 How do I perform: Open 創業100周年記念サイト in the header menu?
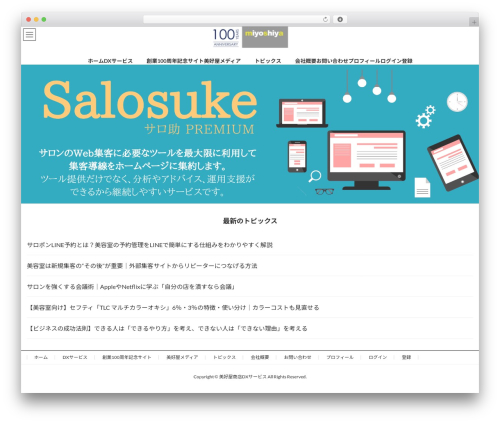pos(175,61)
